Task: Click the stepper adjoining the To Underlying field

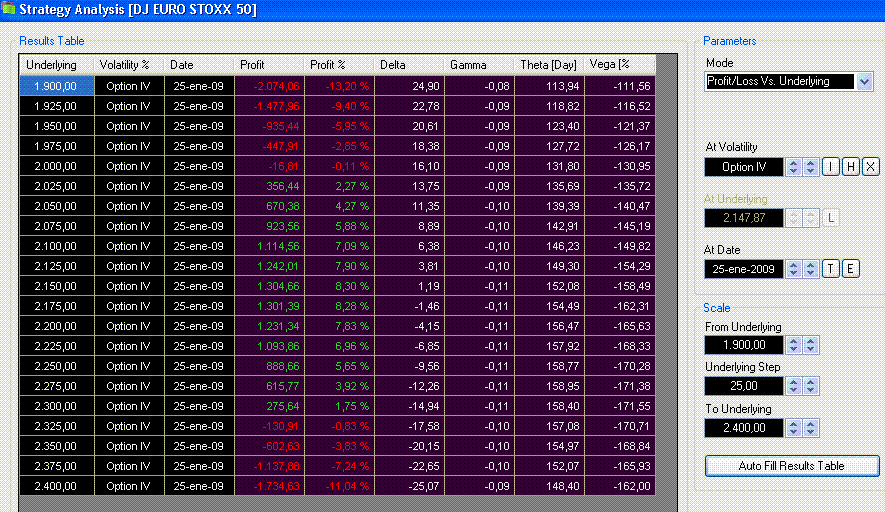Action: (794, 428)
